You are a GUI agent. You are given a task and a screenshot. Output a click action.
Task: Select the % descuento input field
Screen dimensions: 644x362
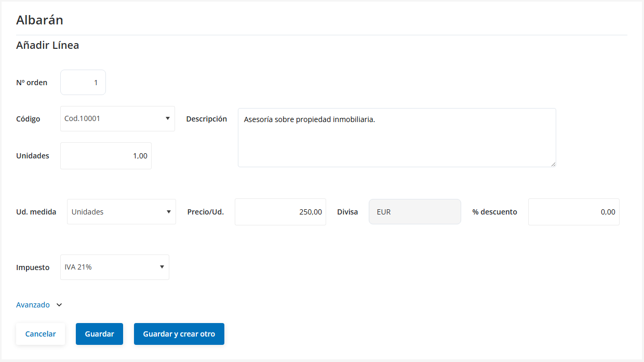coord(573,212)
